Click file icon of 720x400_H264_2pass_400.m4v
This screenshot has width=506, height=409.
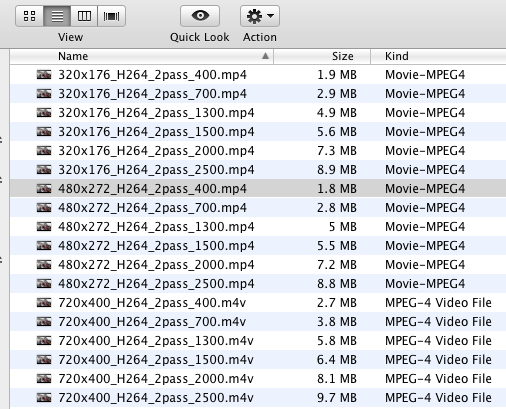(x=44, y=302)
